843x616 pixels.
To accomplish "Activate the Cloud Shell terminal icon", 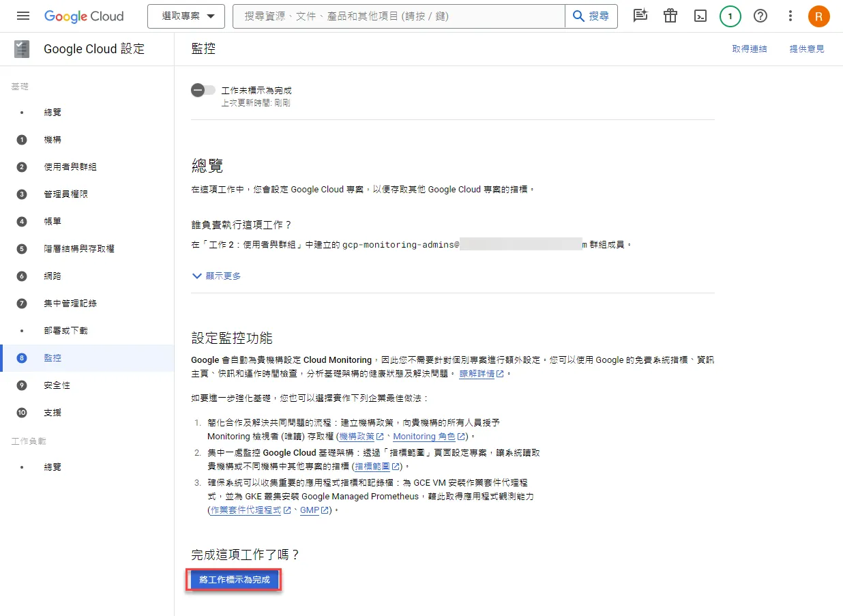I will (700, 16).
